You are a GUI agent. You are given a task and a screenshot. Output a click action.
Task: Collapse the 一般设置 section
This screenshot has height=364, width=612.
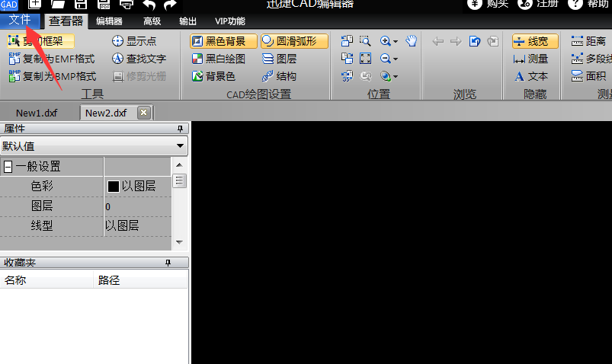[8, 167]
